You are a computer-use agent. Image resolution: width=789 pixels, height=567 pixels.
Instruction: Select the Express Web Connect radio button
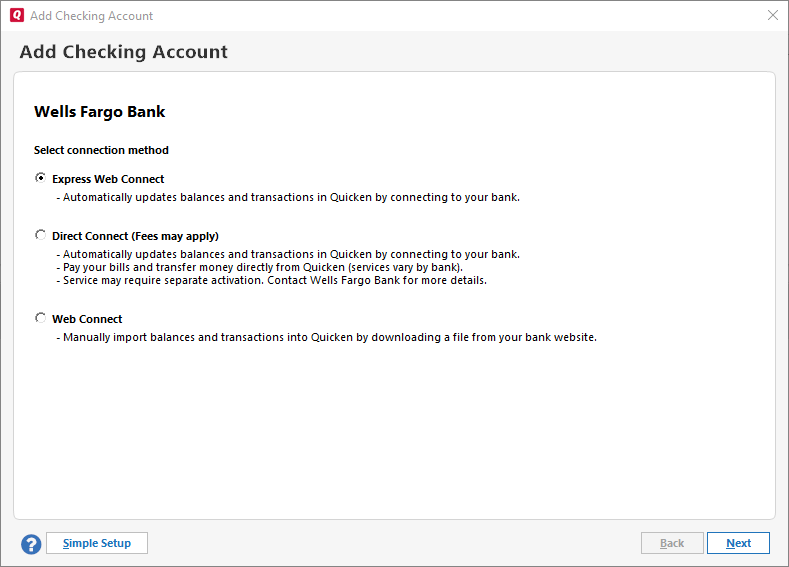pos(41,178)
